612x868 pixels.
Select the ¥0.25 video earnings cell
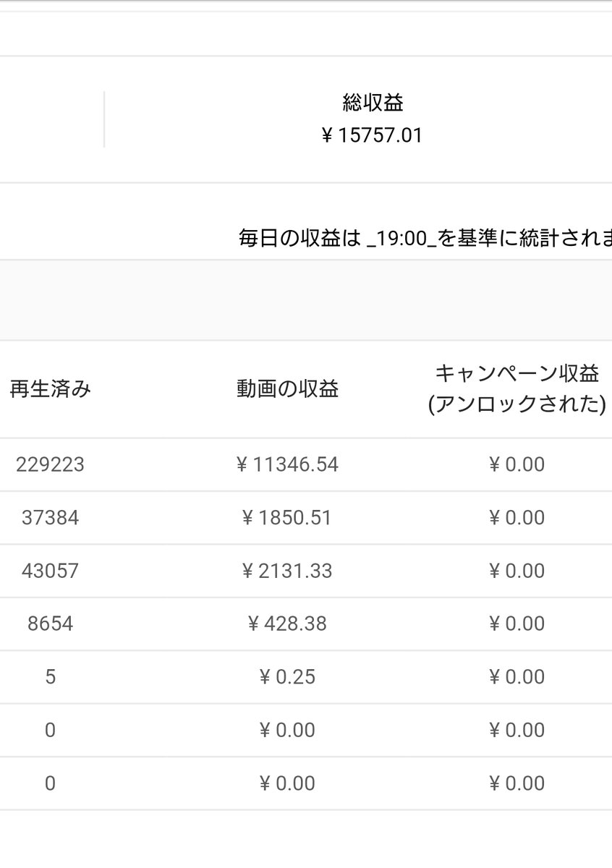coord(287,677)
